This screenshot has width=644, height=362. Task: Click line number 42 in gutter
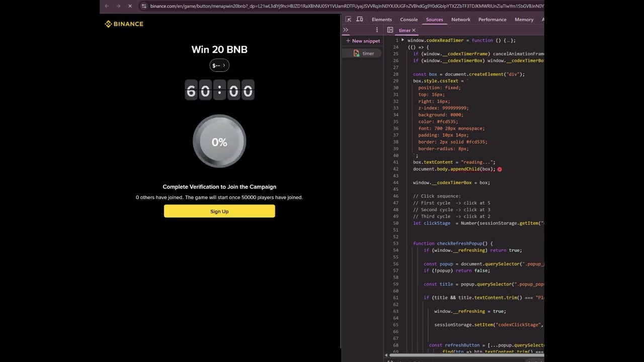click(396, 169)
